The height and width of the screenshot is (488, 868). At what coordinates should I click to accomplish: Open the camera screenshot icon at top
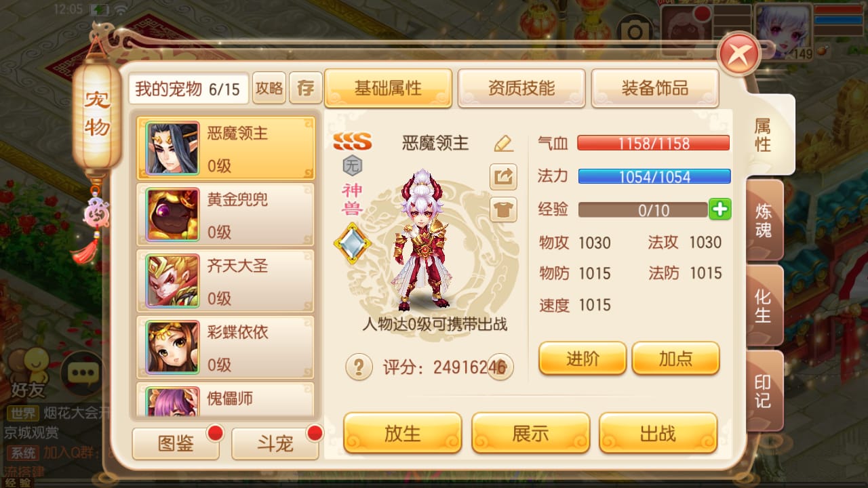point(634,30)
